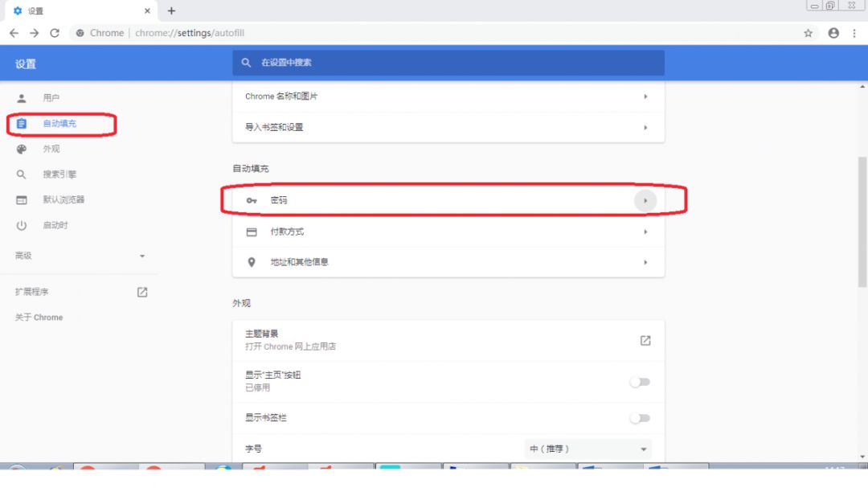The height and width of the screenshot is (488, 868).
Task: Click the location pin icon
Action: tap(252, 262)
